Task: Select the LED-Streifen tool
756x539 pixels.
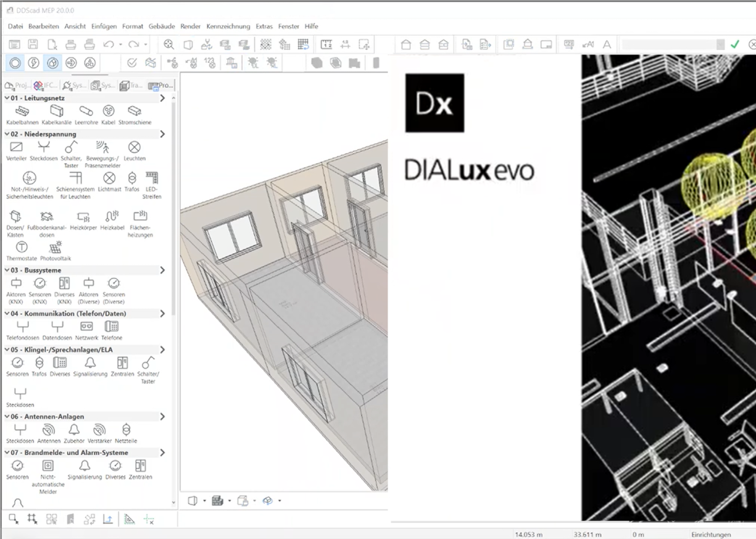Action: point(152,185)
